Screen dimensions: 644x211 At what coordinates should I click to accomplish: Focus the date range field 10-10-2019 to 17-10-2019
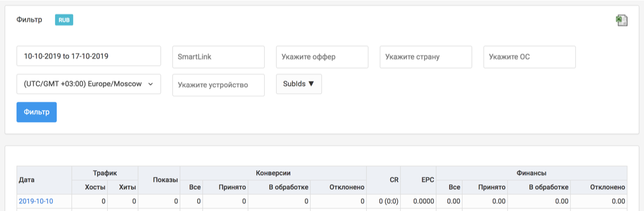[x=88, y=56]
